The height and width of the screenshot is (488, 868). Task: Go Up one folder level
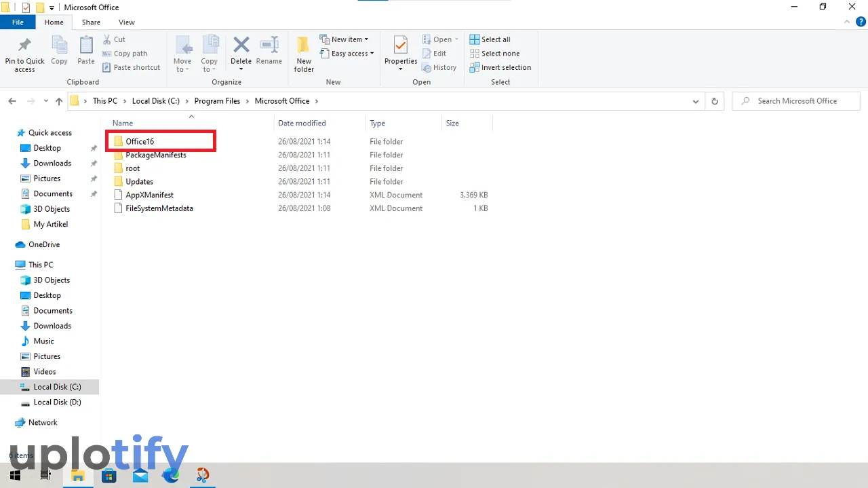click(59, 101)
